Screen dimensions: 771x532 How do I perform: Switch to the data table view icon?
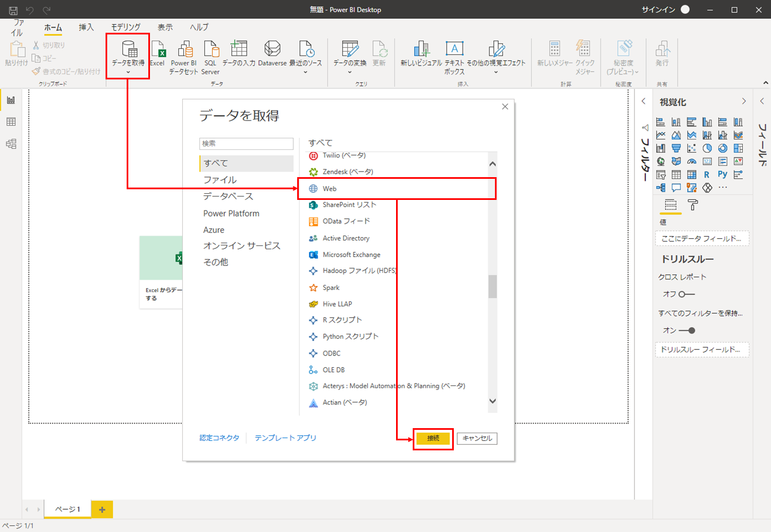(11, 122)
